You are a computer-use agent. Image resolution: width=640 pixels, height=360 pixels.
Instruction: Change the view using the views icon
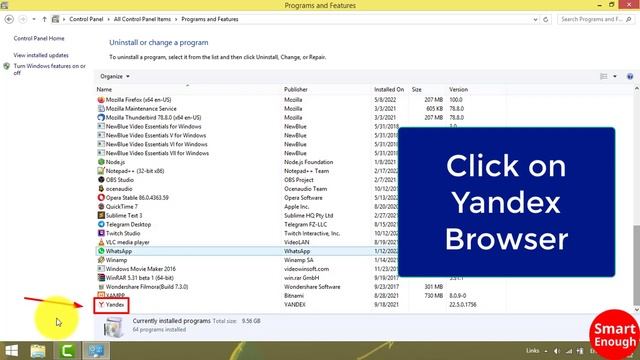604,76
